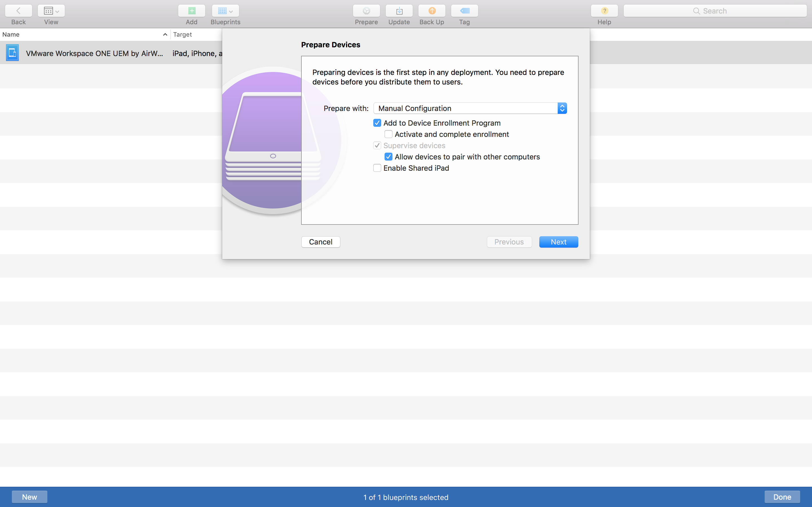The width and height of the screenshot is (812, 507).
Task: Click the Search field in toolbar
Action: click(x=715, y=11)
